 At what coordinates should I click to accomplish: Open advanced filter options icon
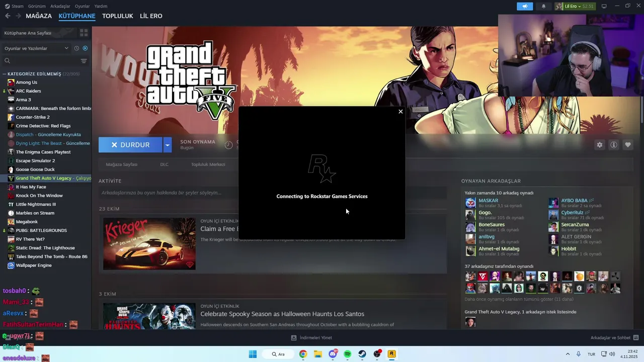click(x=84, y=61)
